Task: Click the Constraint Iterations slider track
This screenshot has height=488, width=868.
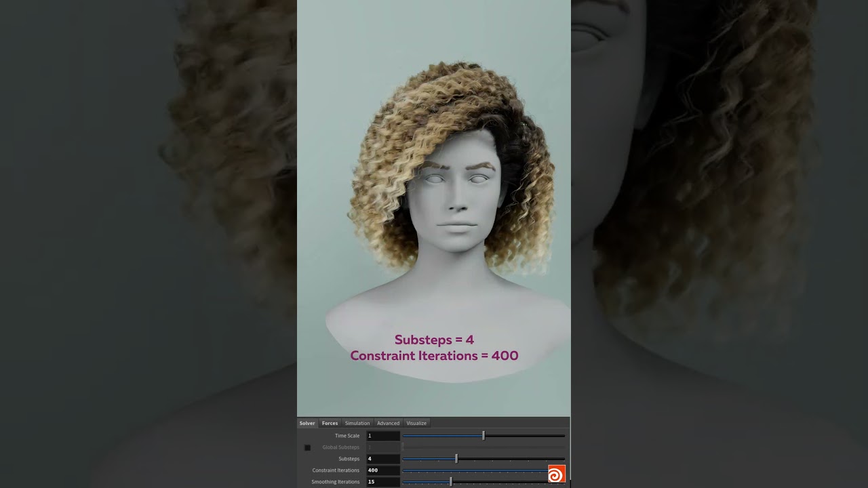Action: 475,470
